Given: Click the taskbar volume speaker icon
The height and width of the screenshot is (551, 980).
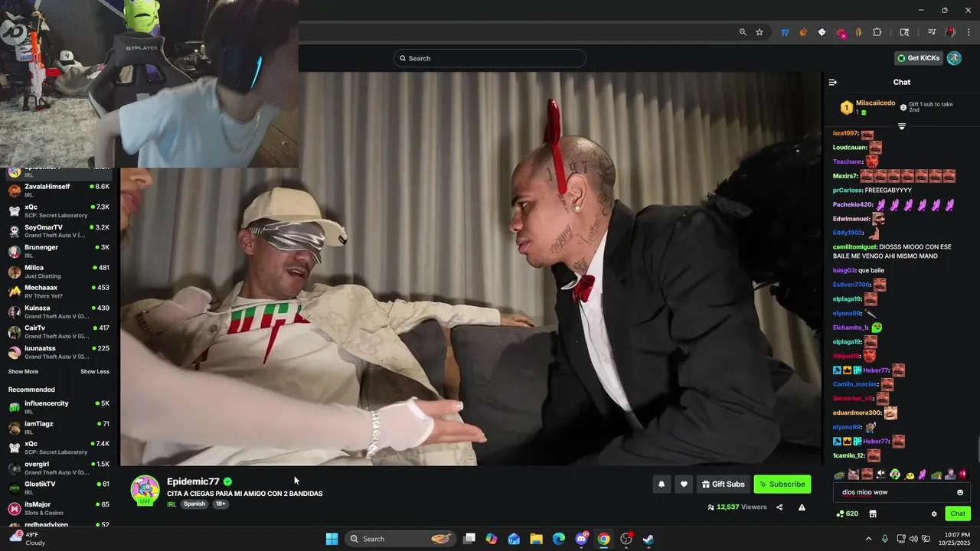Looking at the screenshot, I should click(x=914, y=539).
